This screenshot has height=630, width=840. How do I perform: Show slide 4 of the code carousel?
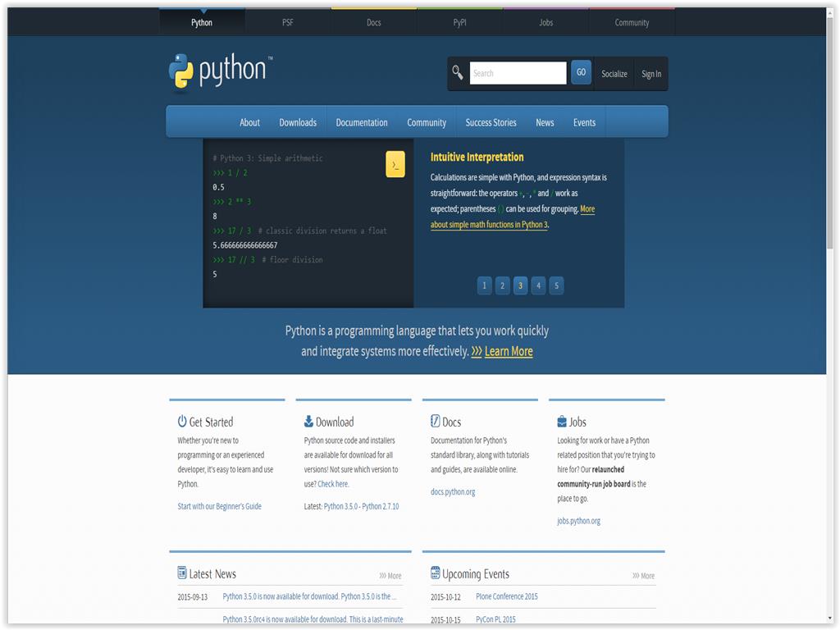(x=538, y=285)
